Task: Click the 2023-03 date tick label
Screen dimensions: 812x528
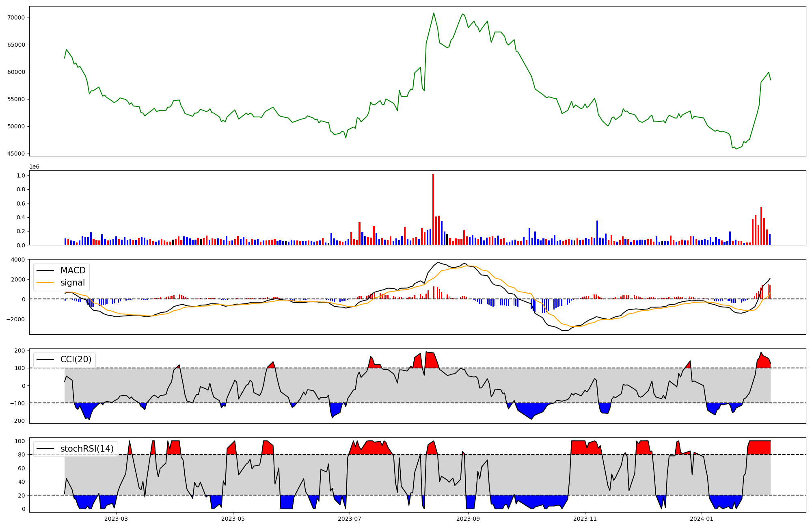Action: click(116, 519)
